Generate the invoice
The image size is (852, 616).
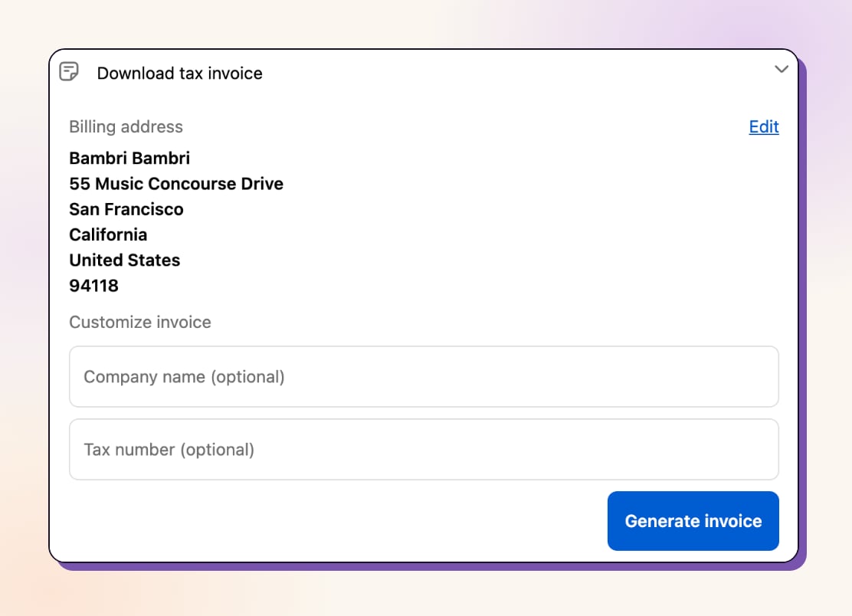693,521
